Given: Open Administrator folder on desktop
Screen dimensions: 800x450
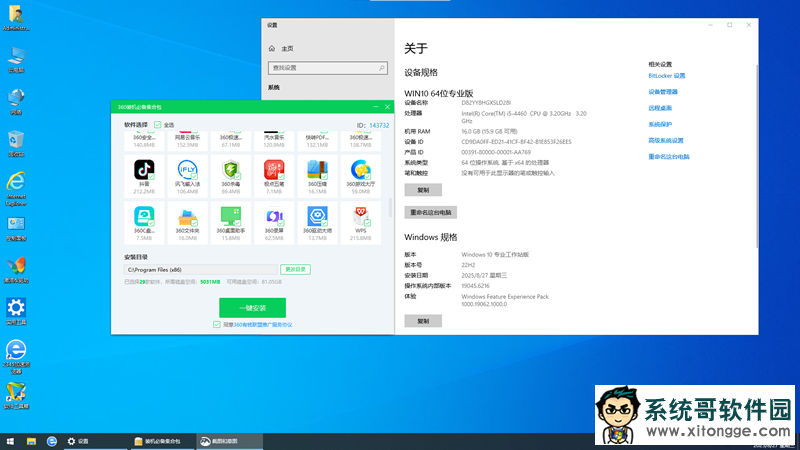Looking at the screenshot, I should [16, 18].
